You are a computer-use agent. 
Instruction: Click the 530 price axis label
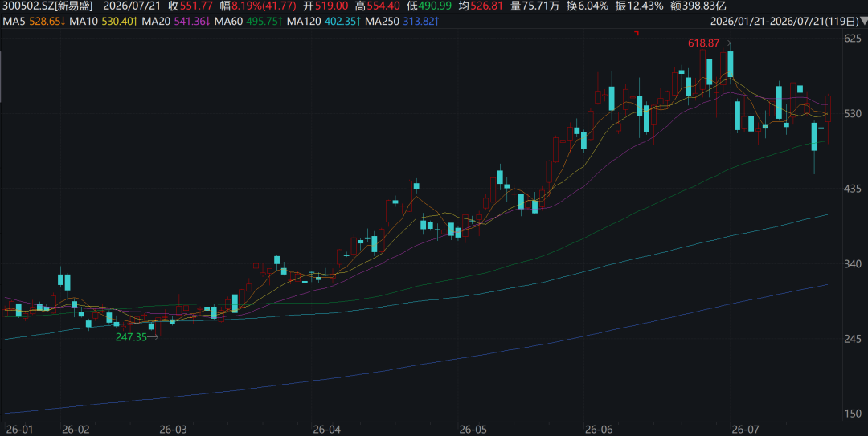853,113
